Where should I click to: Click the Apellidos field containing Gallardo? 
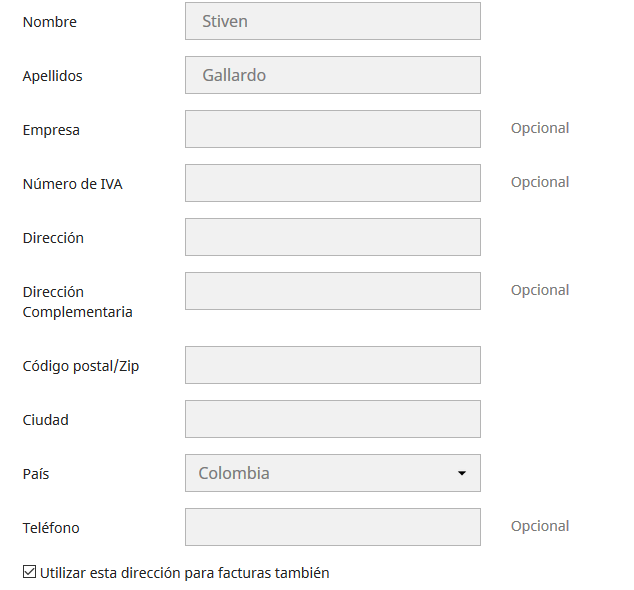point(332,75)
